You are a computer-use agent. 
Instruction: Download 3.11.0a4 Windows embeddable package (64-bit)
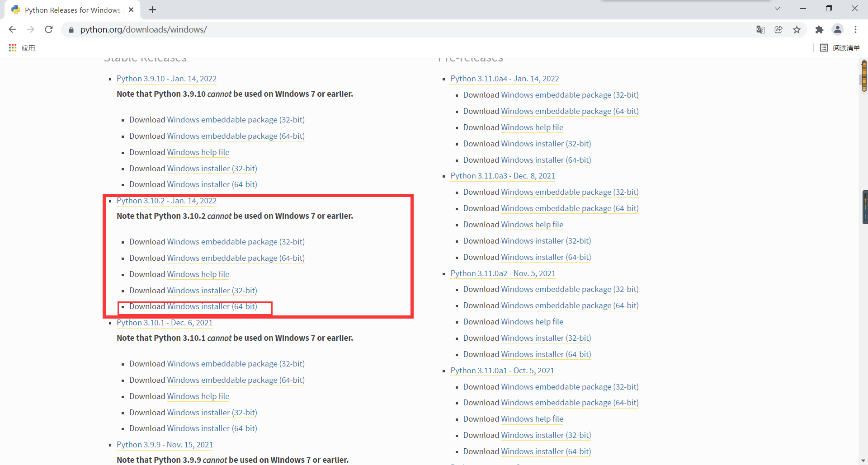click(x=570, y=111)
